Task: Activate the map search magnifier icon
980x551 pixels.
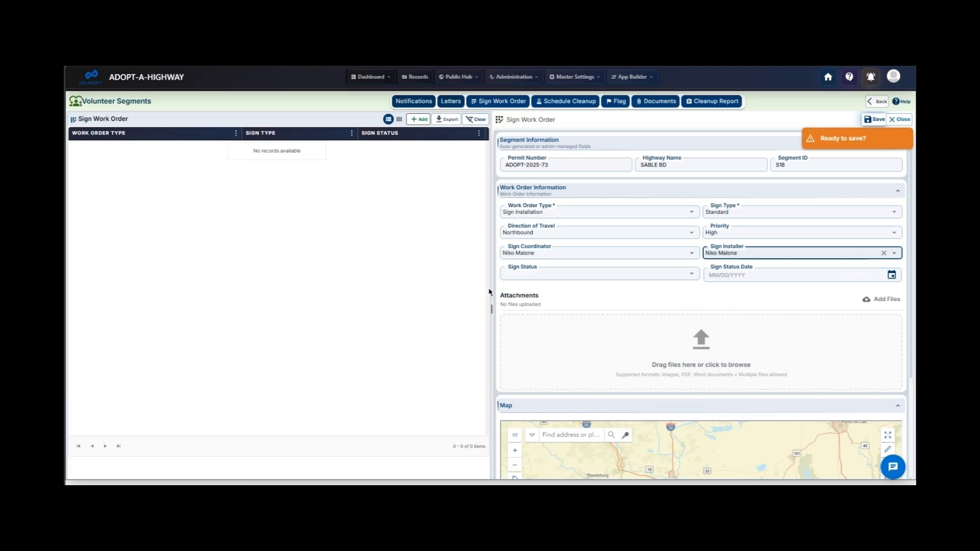Action: click(x=610, y=435)
